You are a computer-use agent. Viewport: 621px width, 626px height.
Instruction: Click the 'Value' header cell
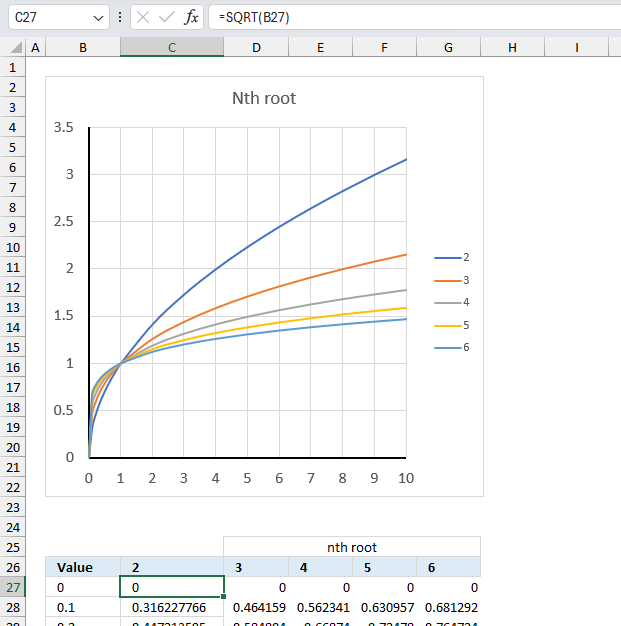(83, 567)
